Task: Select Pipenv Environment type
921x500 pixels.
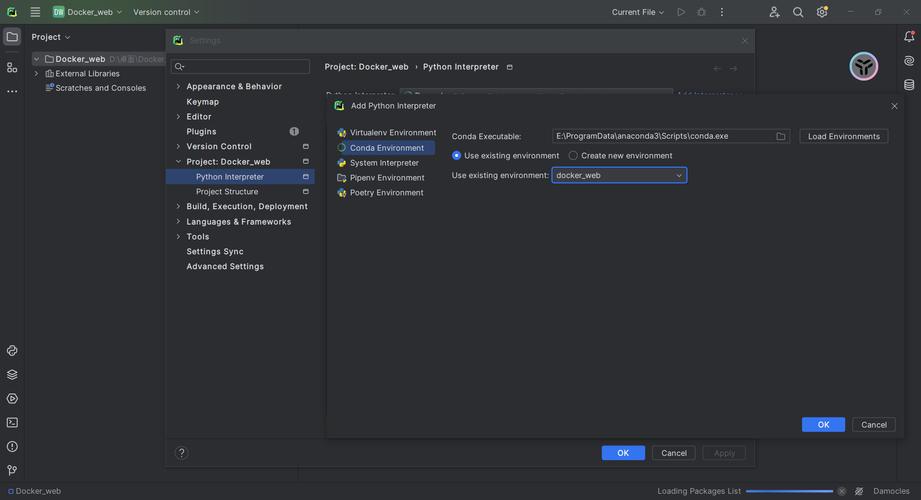Action: (381, 177)
